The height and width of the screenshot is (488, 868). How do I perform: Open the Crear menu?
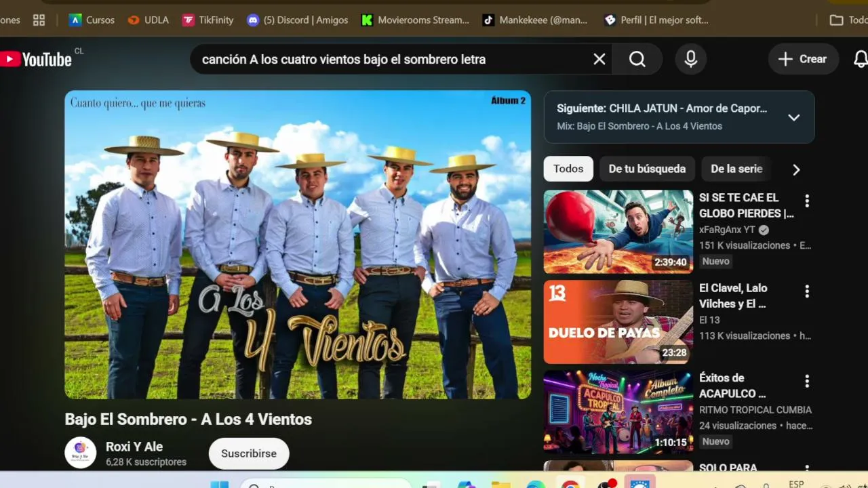coord(804,60)
